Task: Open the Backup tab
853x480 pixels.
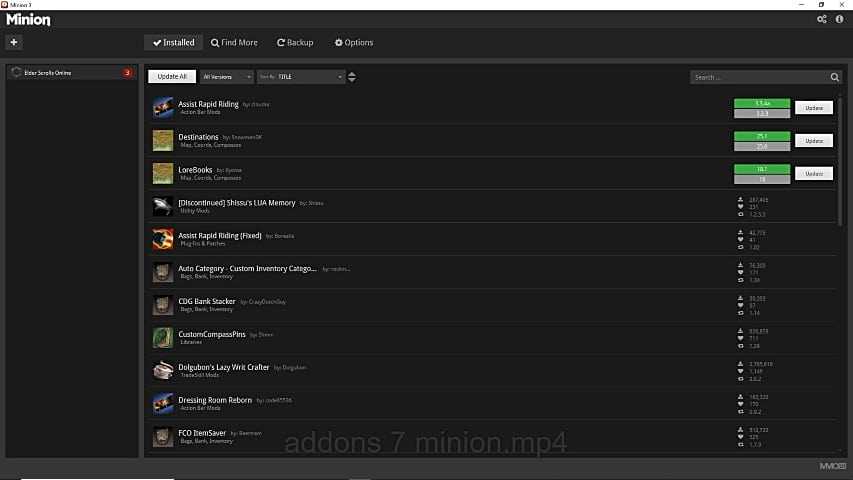Action: click(295, 43)
